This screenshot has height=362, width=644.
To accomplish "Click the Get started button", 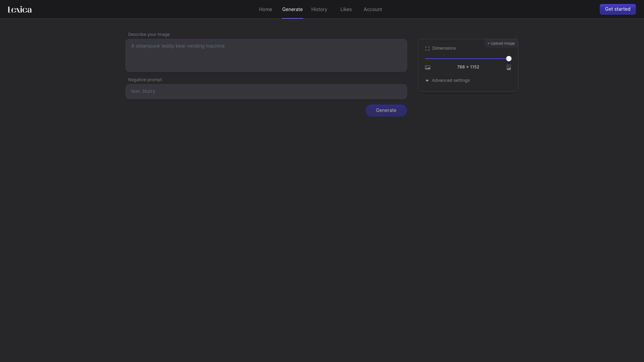I will point(618,9).
